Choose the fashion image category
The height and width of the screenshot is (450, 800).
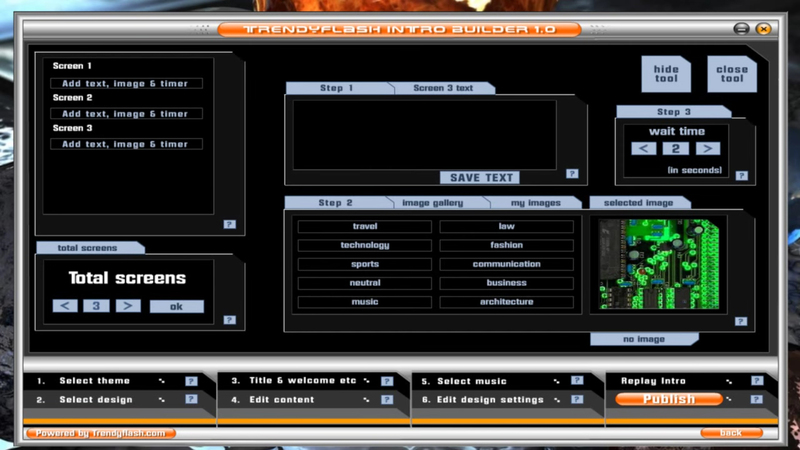tap(507, 245)
